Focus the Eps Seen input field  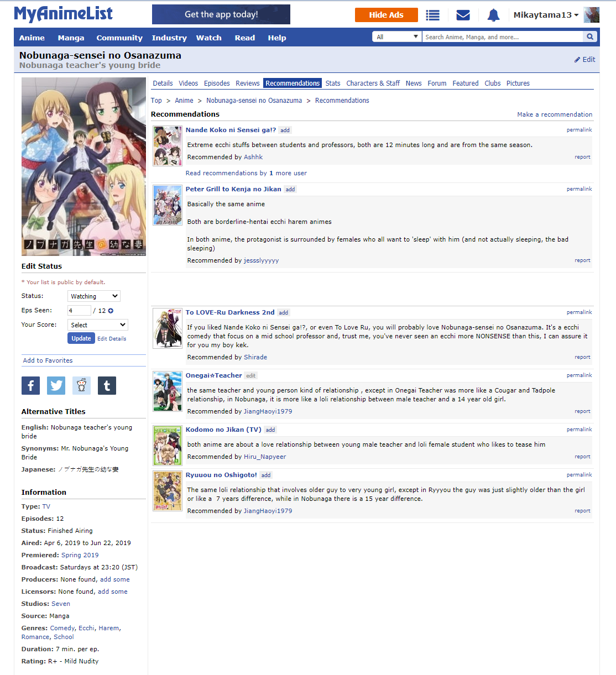[x=79, y=311]
